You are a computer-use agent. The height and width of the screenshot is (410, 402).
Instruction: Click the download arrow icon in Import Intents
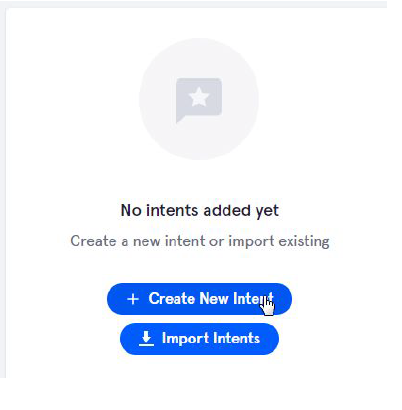click(146, 339)
